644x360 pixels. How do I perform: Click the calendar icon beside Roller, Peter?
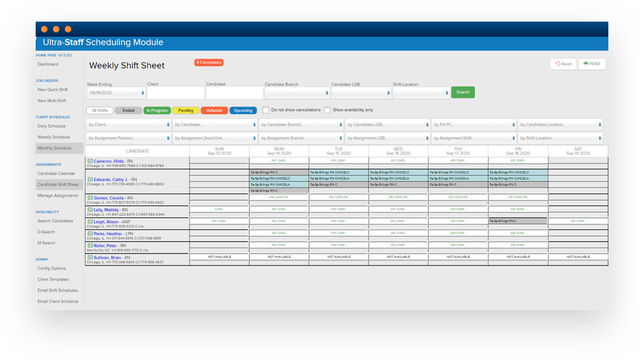(x=90, y=245)
